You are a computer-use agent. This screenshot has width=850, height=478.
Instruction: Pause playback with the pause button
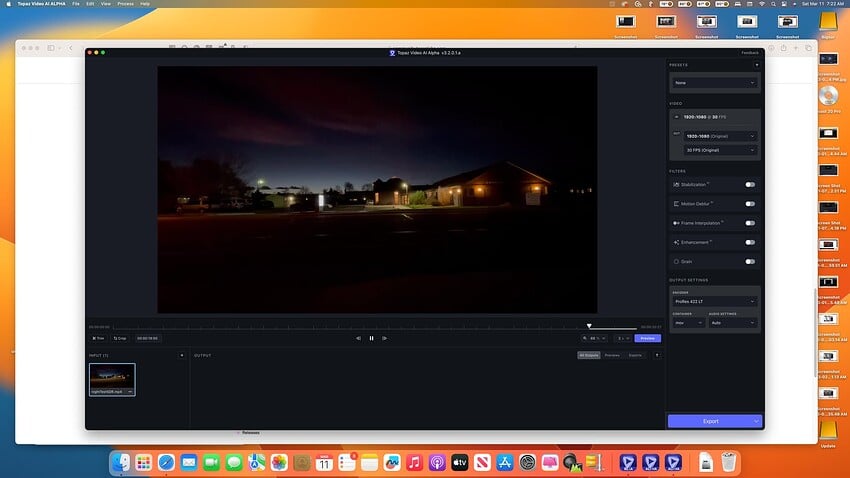(371, 338)
